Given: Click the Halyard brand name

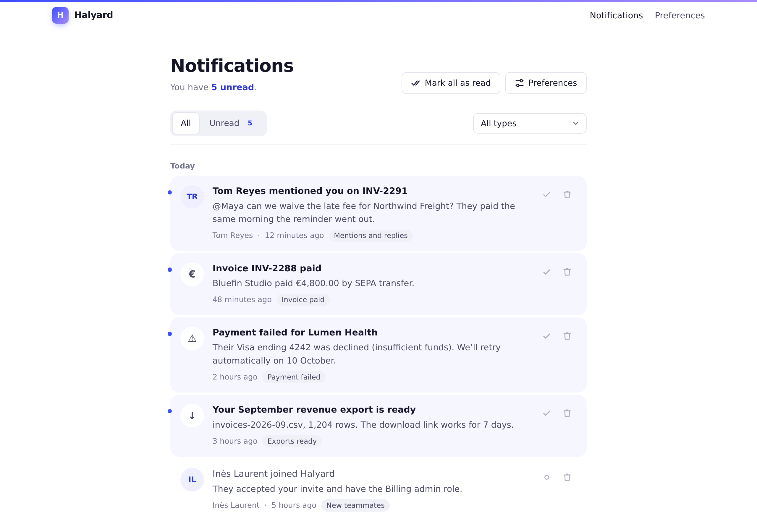Looking at the screenshot, I should pos(94,15).
